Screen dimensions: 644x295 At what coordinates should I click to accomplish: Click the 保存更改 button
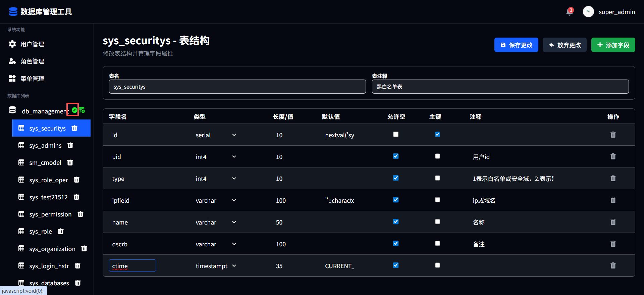pyautogui.click(x=516, y=45)
